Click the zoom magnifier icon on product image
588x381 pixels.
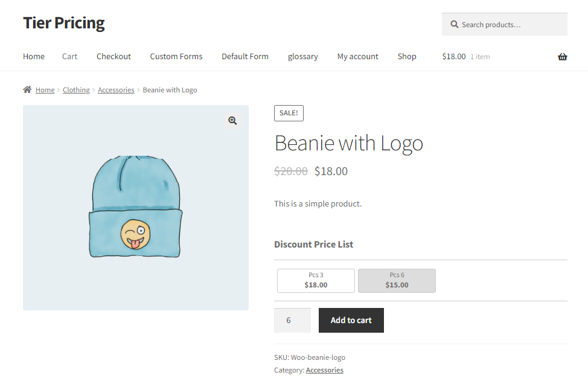[232, 120]
